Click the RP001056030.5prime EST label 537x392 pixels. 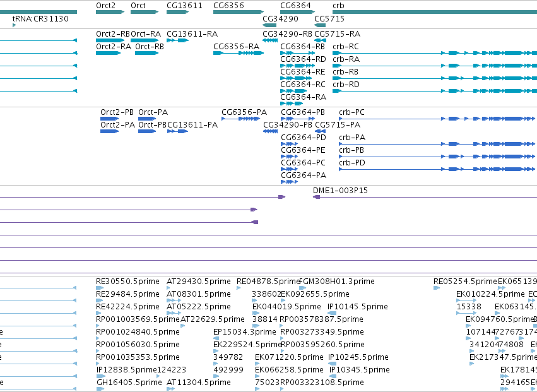pos(138,345)
